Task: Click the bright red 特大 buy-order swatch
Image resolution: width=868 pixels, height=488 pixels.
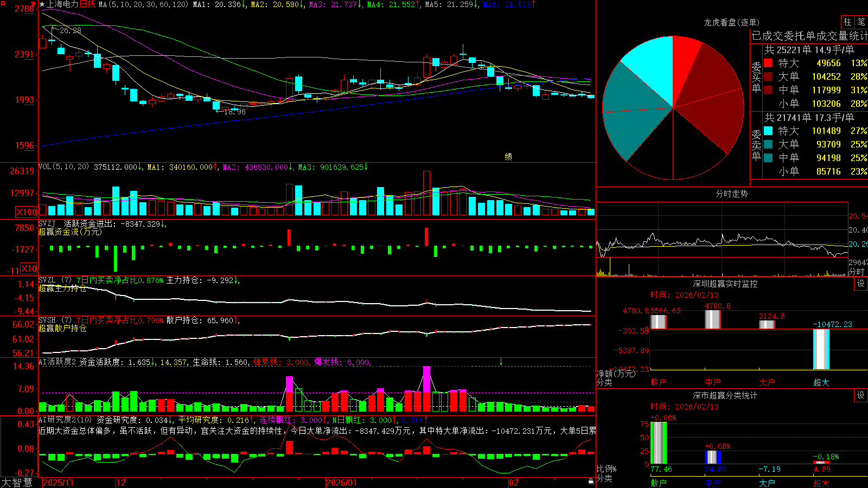Action: 768,63
